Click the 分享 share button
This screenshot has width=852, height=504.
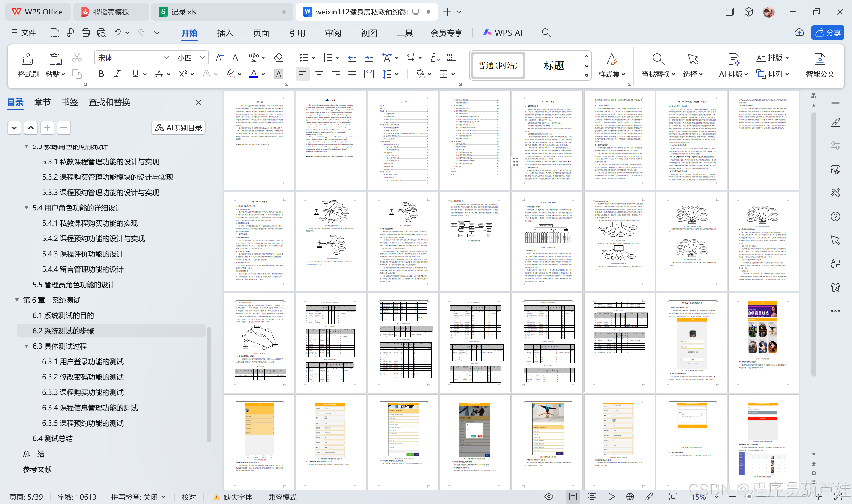point(827,33)
